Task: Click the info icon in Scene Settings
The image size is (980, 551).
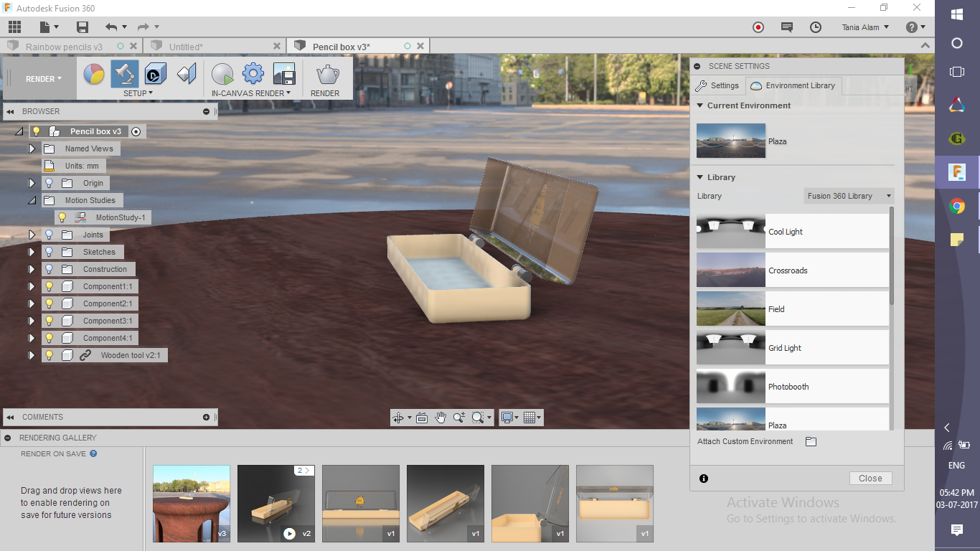Action: (x=704, y=479)
